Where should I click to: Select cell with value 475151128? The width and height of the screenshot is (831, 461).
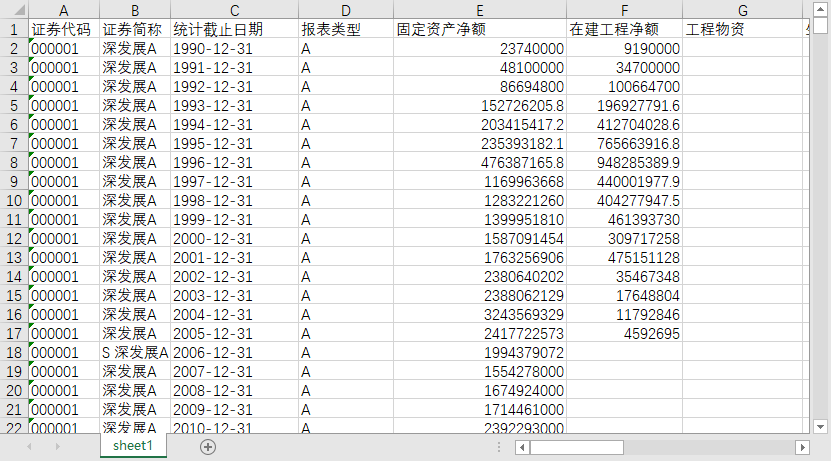pos(624,258)
